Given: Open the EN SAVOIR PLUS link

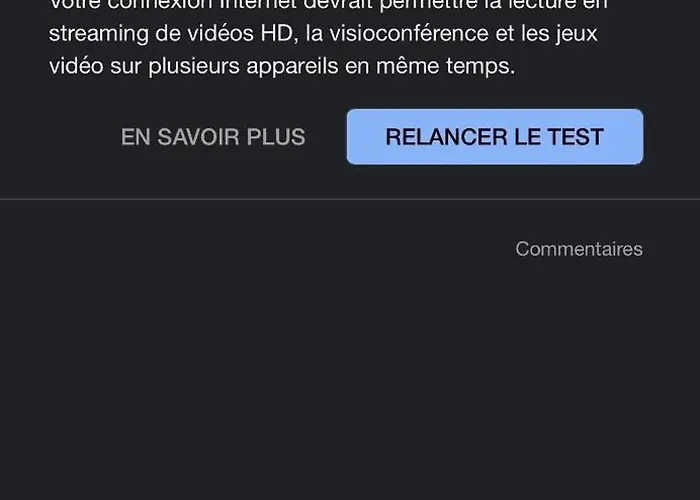Looking at the screenshot, I should click(x=213, y=137).
